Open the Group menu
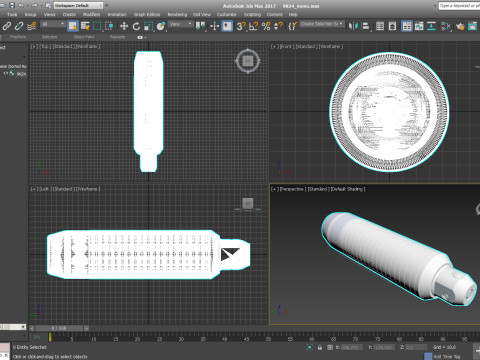The image size is (480, 360). [30, 15]
